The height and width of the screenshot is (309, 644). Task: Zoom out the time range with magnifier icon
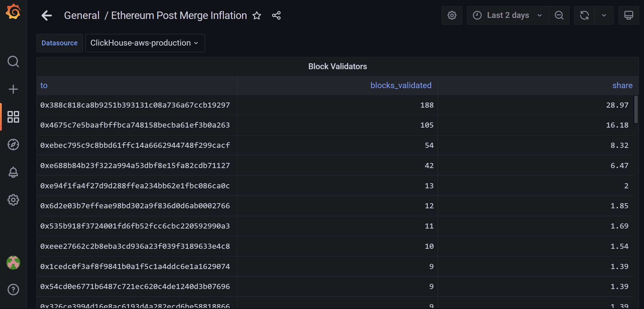pos(559,15)
